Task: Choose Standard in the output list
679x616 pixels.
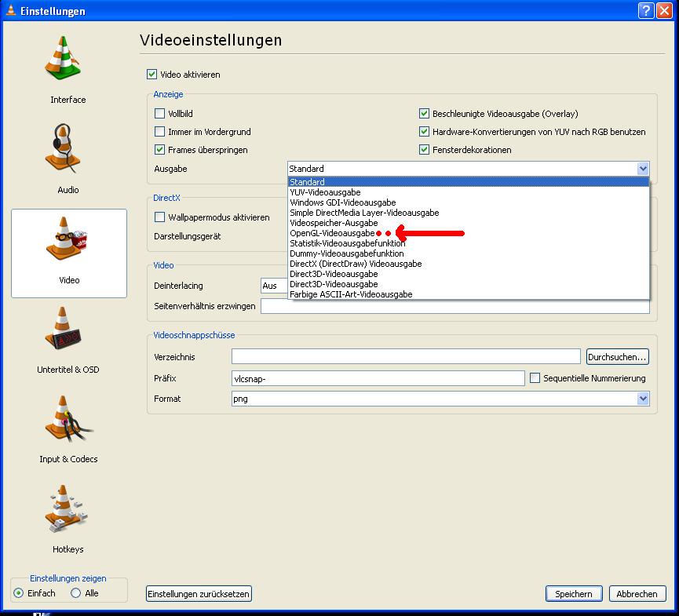Action: [x=469, y=182]
